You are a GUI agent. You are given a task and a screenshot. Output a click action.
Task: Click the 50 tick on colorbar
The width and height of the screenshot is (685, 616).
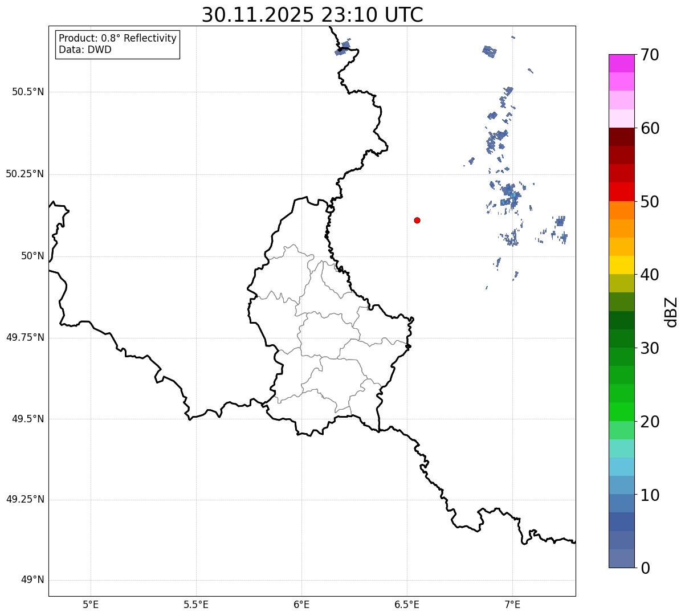pos(650,202)
